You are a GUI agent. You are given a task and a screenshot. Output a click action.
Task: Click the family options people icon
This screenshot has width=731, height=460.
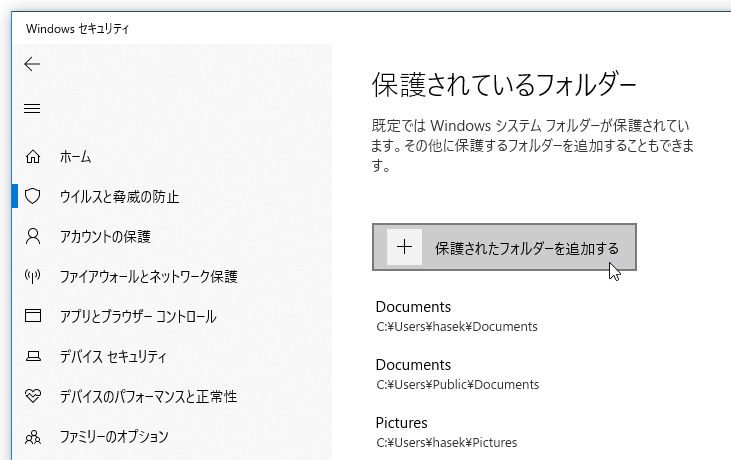pos(33,437)
